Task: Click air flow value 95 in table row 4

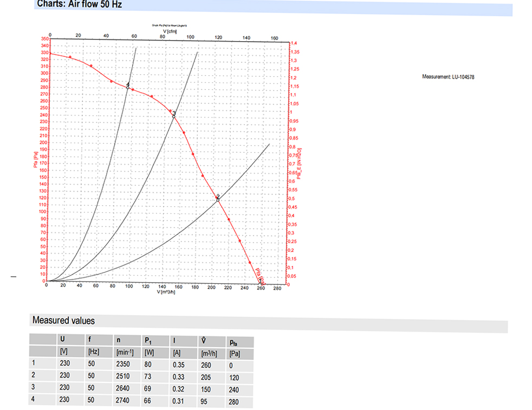Action: tap(204, 401)
